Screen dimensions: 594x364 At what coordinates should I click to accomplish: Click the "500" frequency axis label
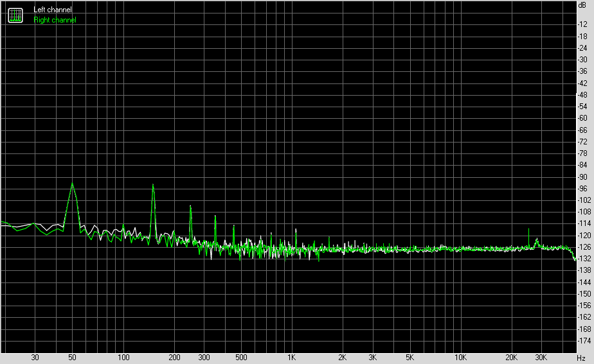pyautogui.click(x=241, y=358)
